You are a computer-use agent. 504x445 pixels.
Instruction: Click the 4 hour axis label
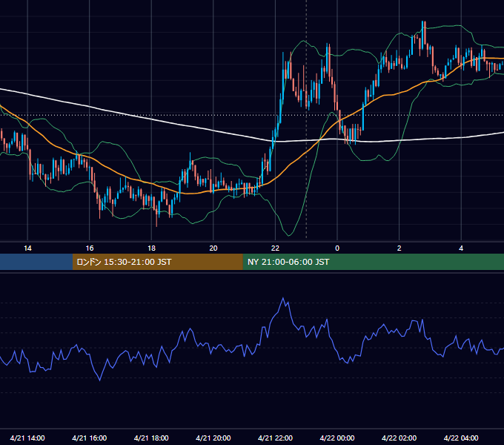pyautogui.click(x=461, y=248)
